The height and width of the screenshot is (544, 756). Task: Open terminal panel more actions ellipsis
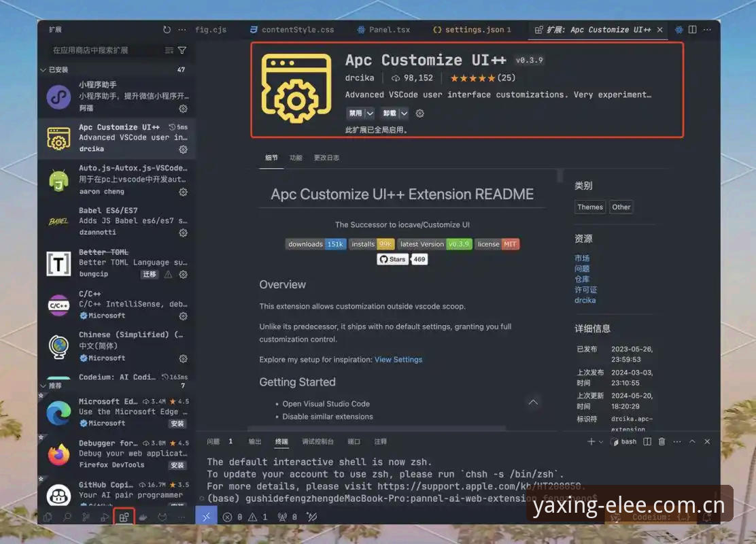[x=677, y=442]
